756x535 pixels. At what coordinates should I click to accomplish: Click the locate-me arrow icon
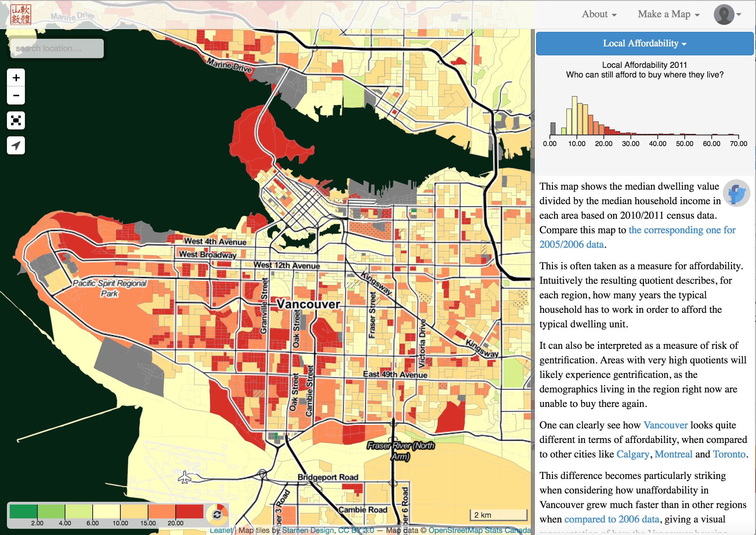[x=16, y=145]
